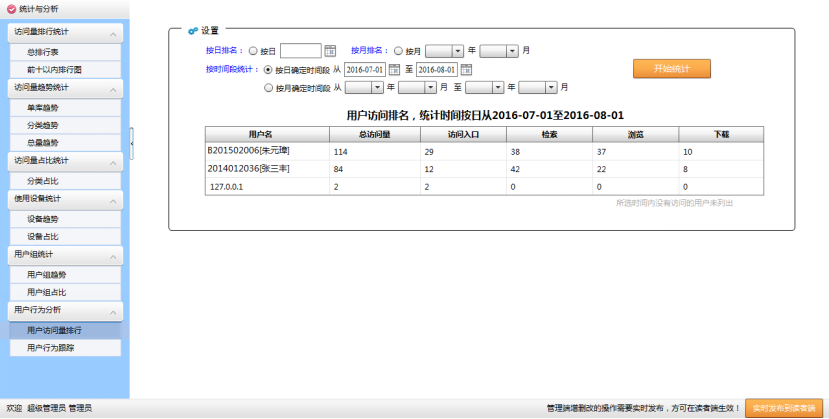829x419 pixels.
Task: Open calendar for start date 2016-07-01
Action: (394, 70)
